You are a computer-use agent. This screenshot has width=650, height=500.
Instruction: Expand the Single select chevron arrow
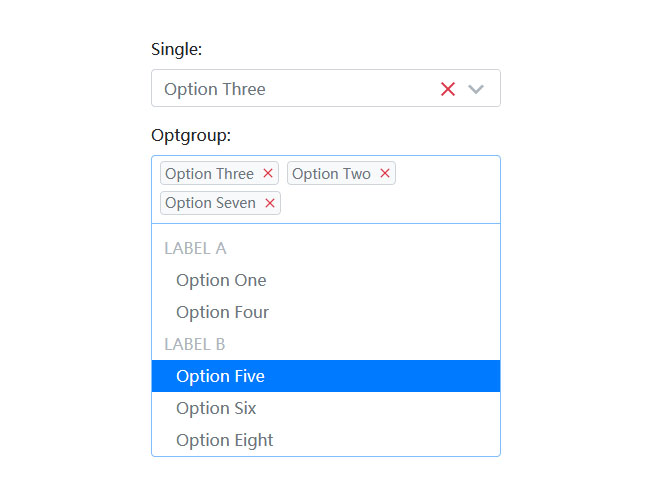pos(476,89)
